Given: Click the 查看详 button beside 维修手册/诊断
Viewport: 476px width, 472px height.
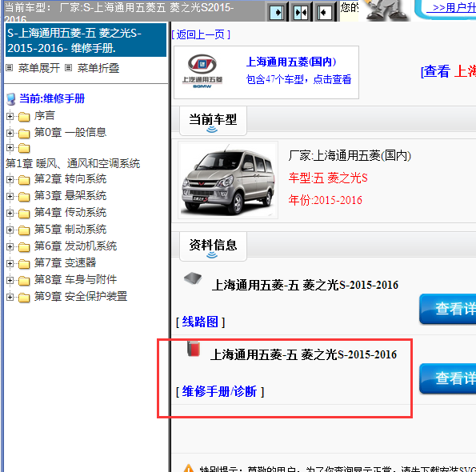Looking at the screenshot, I should click(448, 378).
